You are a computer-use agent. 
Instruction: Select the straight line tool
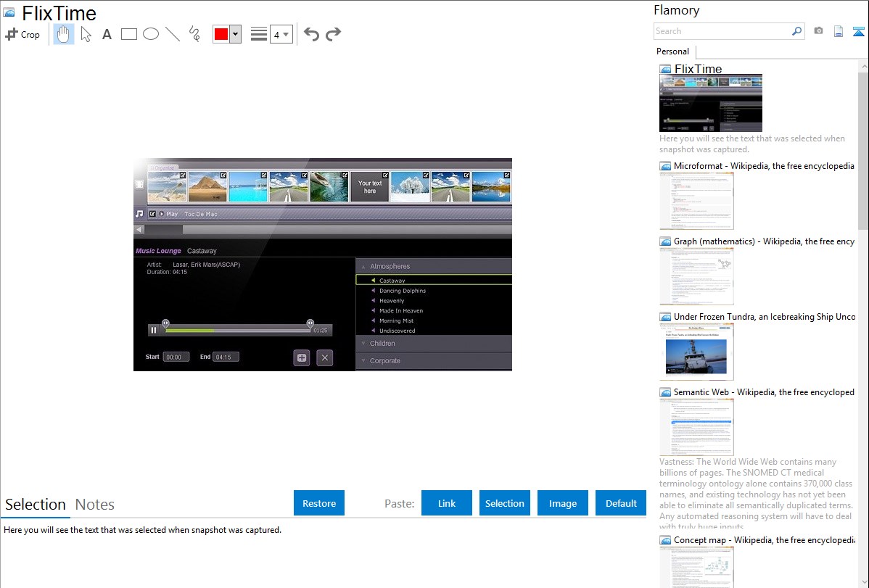tap(173, 34)
